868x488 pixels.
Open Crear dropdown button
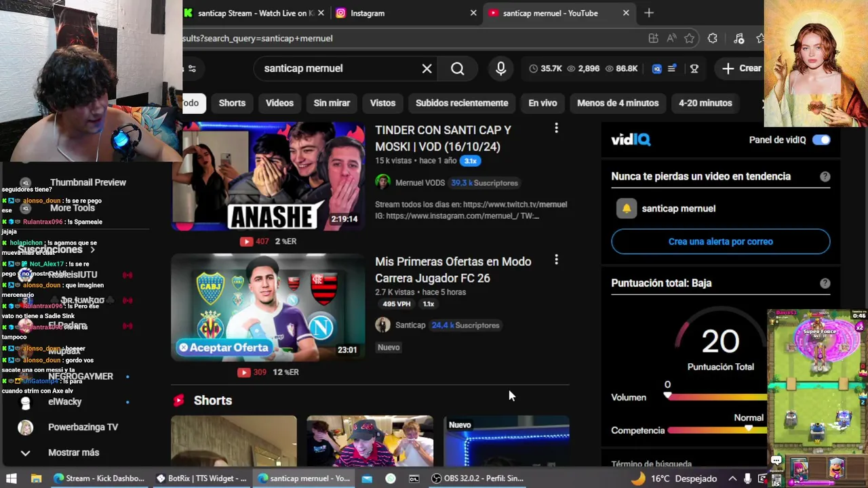(x=742, y=68)
